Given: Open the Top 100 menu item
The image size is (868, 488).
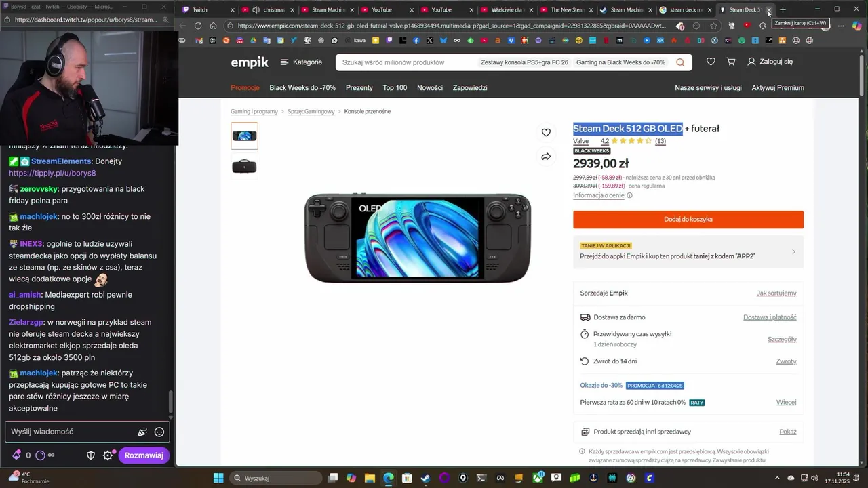Looking at the screenshot, I should pyautogui.click(x=395, y=88).
